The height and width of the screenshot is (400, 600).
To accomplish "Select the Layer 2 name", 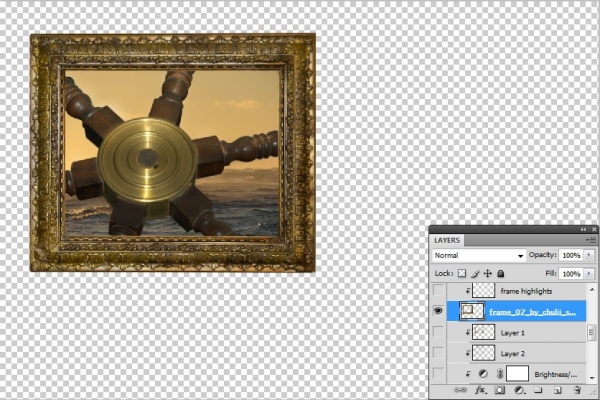I will pos(513,354).
